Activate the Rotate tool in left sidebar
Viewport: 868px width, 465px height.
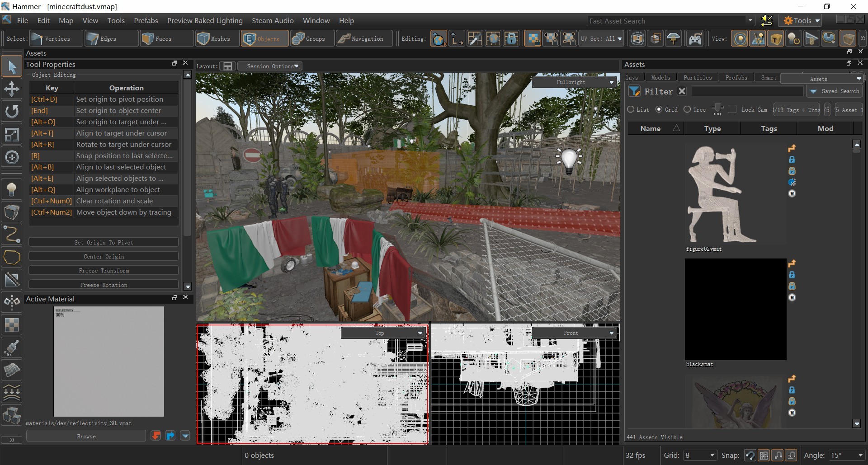point(12,111)
